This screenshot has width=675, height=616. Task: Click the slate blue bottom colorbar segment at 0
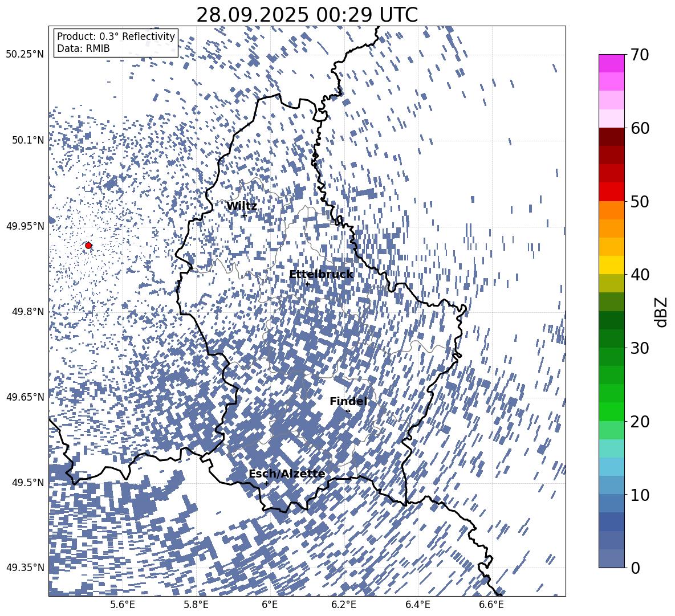pos(611,558)
